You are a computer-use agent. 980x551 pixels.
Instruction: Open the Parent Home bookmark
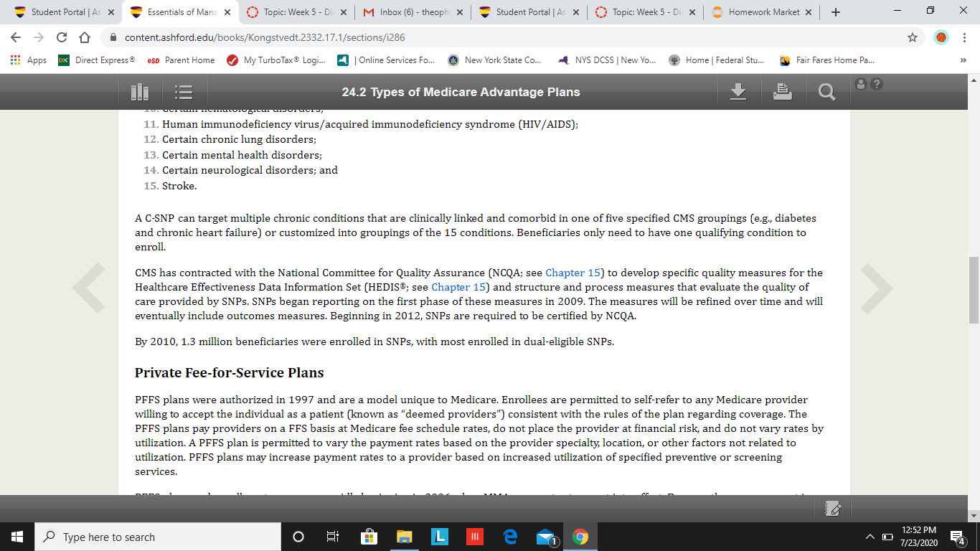pos(181,60)
